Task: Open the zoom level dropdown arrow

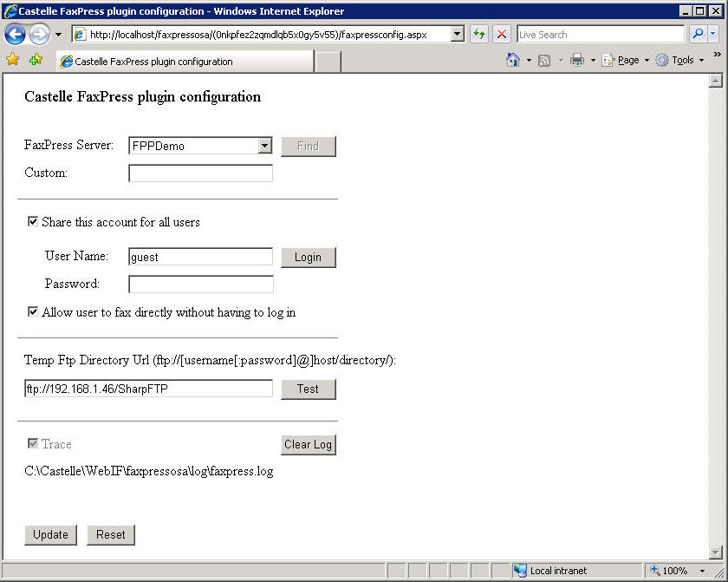Action: [x=702, y=571]
